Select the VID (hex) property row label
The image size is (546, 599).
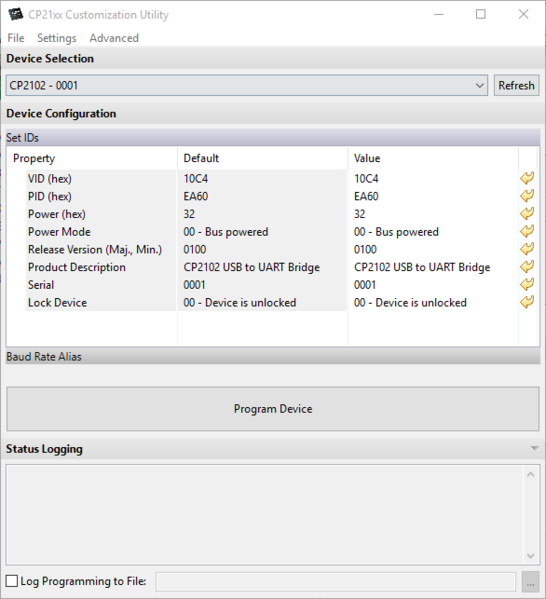click(50, 178)
